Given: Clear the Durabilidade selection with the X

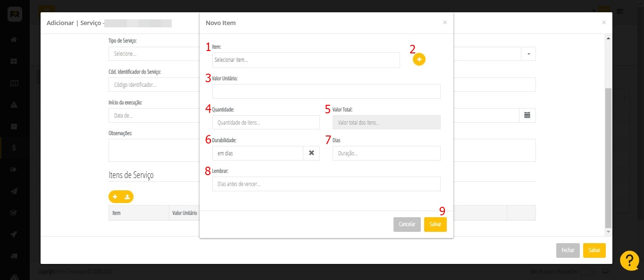Looking at the screenshot, I should [x=311, y=153].
